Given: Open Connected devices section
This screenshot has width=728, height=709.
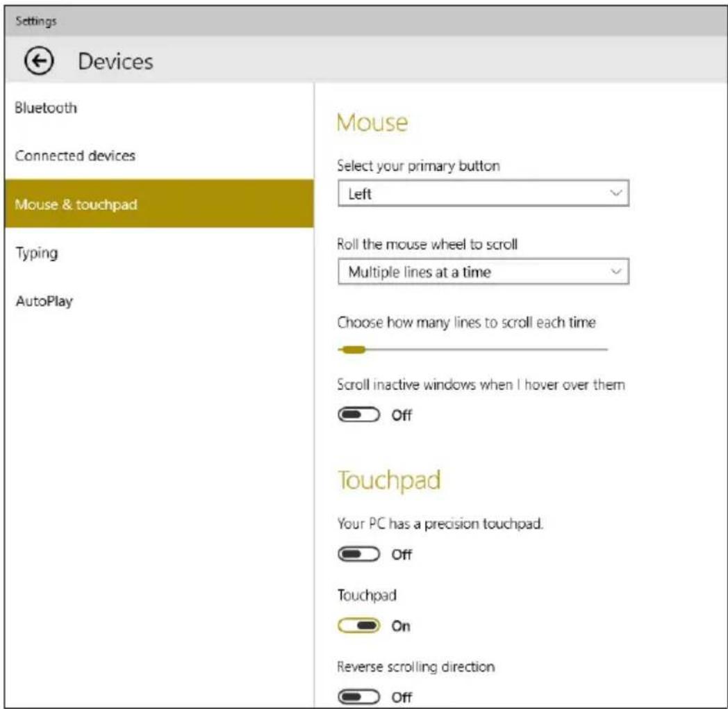Looking at the screenshot, I should 75,156.
